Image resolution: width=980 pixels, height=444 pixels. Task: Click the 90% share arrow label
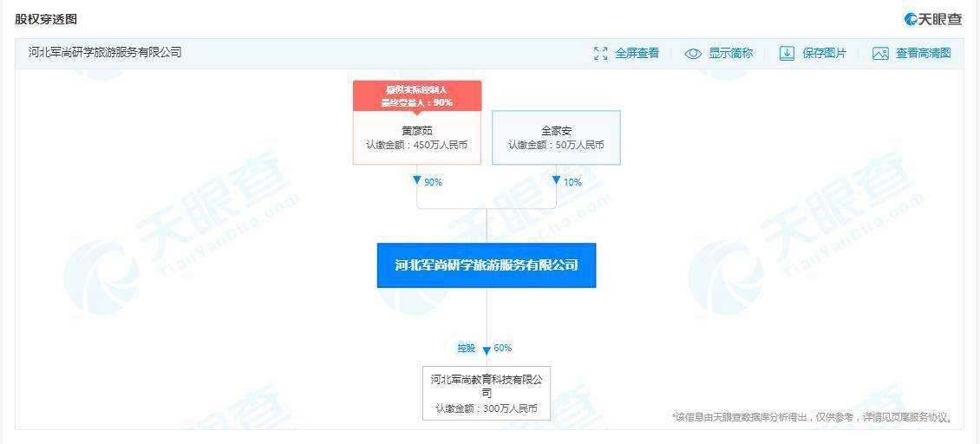pos(433,182)
